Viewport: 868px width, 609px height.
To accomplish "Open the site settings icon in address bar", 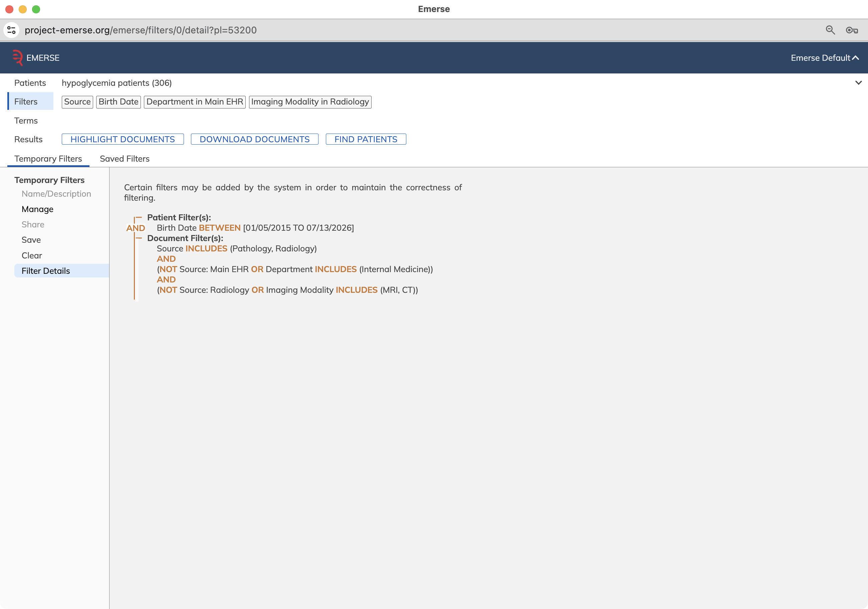I will (x=11, y=30).
